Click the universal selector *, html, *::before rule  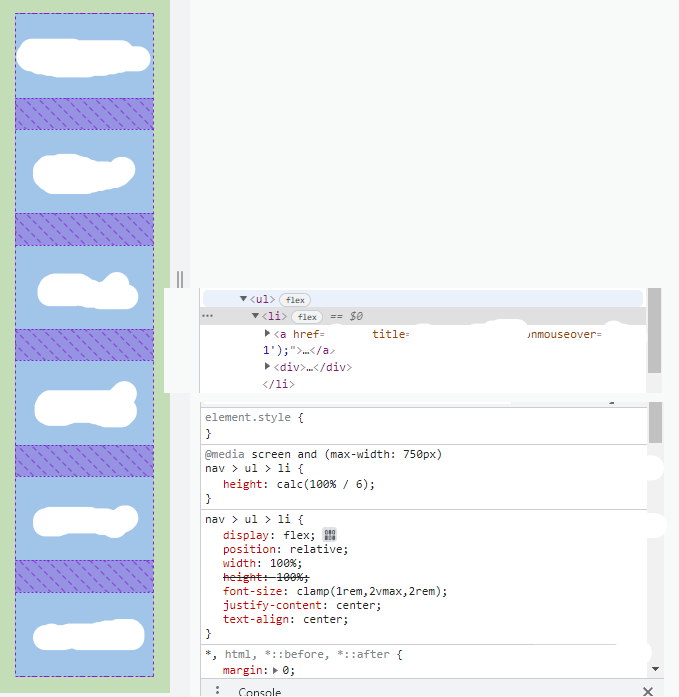coord(304,654)
